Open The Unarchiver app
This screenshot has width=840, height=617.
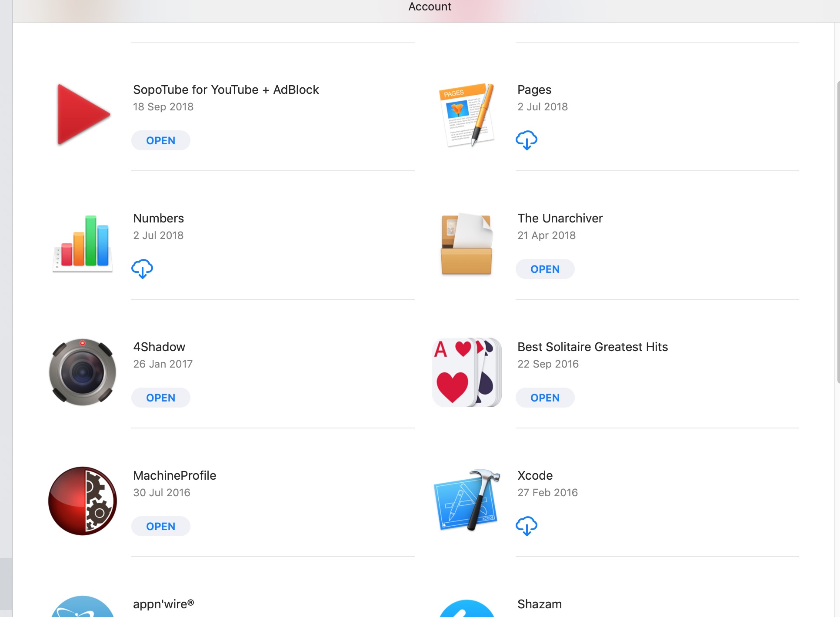545,269
